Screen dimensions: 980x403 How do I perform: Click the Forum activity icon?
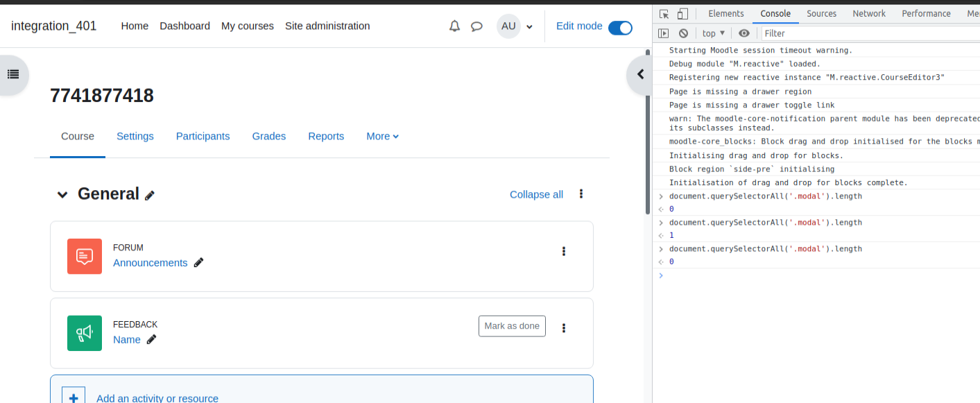coord(85,256)
